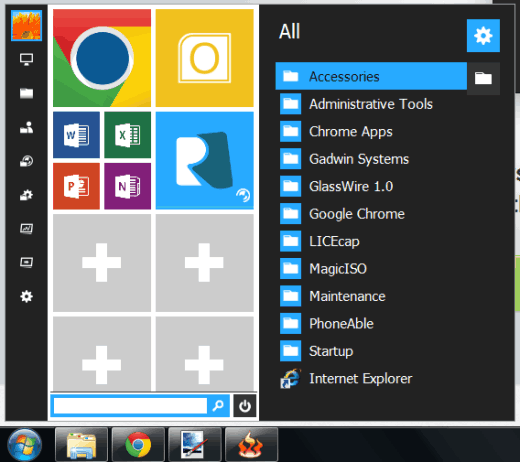Launch the PowerPoint tile
Viewport: 520px width, 462px height.
click(76, 186)
